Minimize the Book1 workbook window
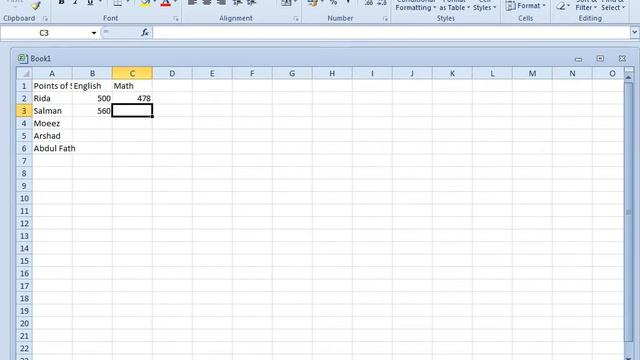 578,59
